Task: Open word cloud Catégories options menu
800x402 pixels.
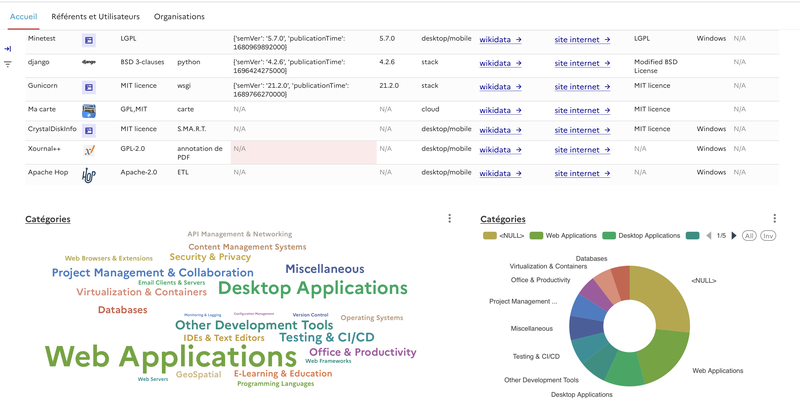Action: [x=449, y=218]
